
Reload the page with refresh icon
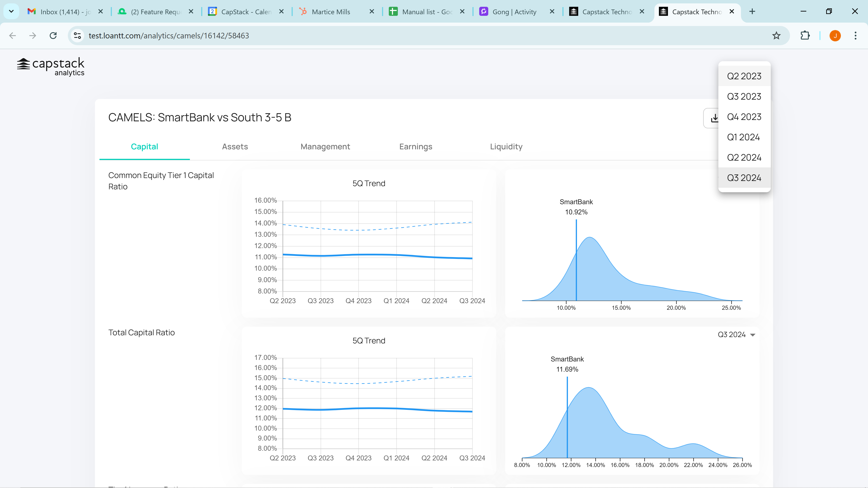click(x=53, y=36)
